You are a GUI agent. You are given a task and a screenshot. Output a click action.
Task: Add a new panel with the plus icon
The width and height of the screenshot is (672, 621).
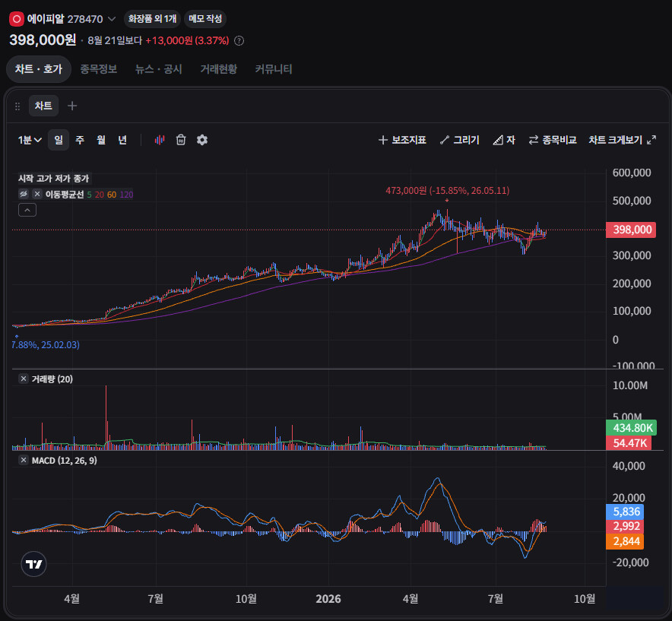coord(72,106)
